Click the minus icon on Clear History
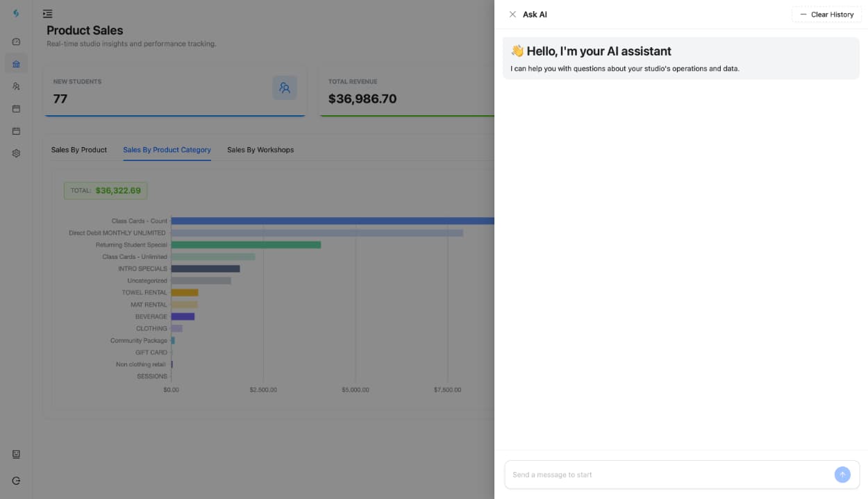The width and height of the screenshot is (868, 499). point(803,14)
